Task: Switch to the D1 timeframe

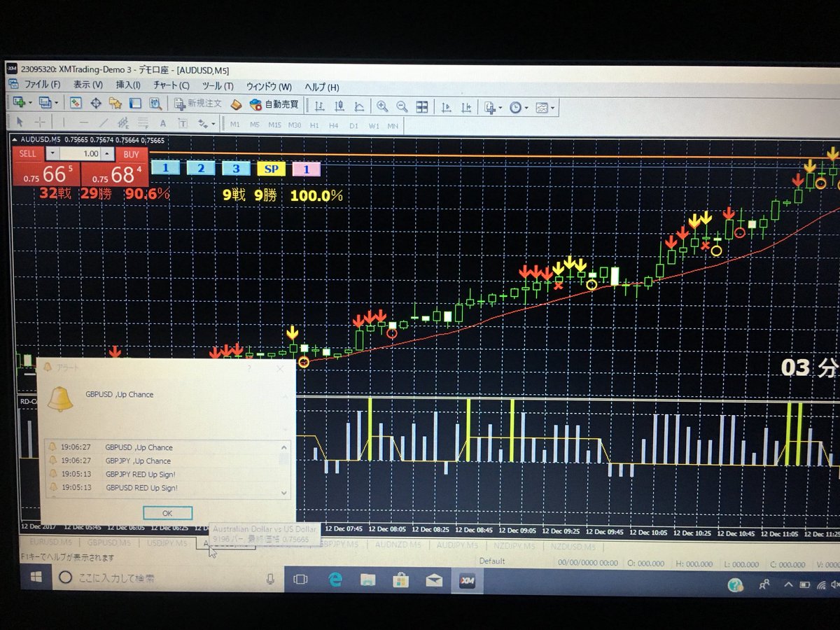Action: click(354, 125)
